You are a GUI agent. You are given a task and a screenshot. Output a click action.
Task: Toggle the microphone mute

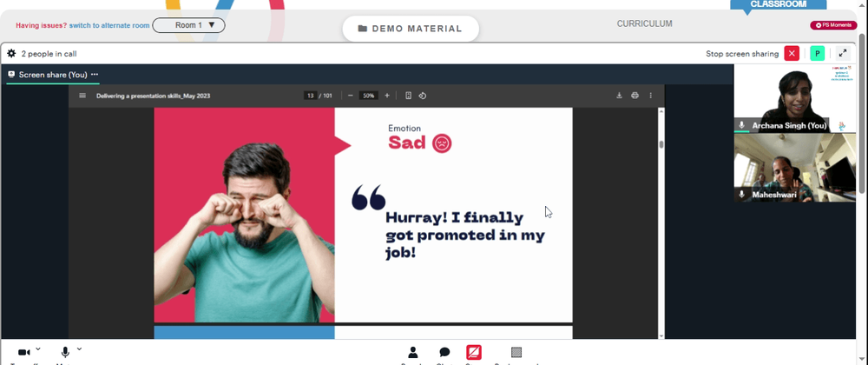click(65, 352)
